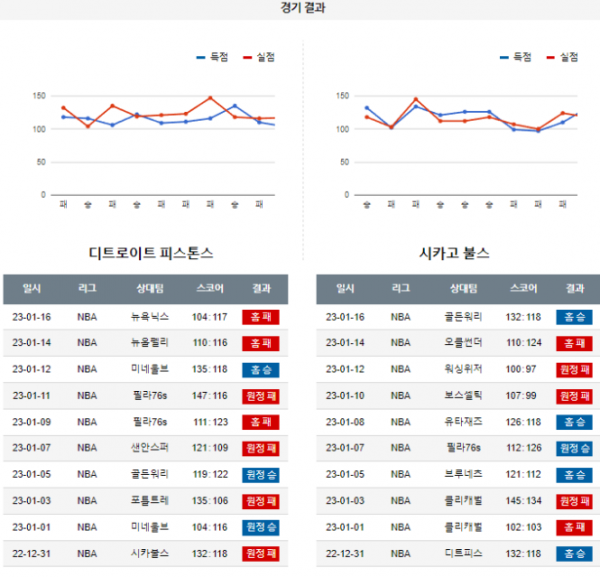Toggle blue 득점 legend in Chicago chart
Viewport: 600px width, 577px height.
[x=515, y=57]
